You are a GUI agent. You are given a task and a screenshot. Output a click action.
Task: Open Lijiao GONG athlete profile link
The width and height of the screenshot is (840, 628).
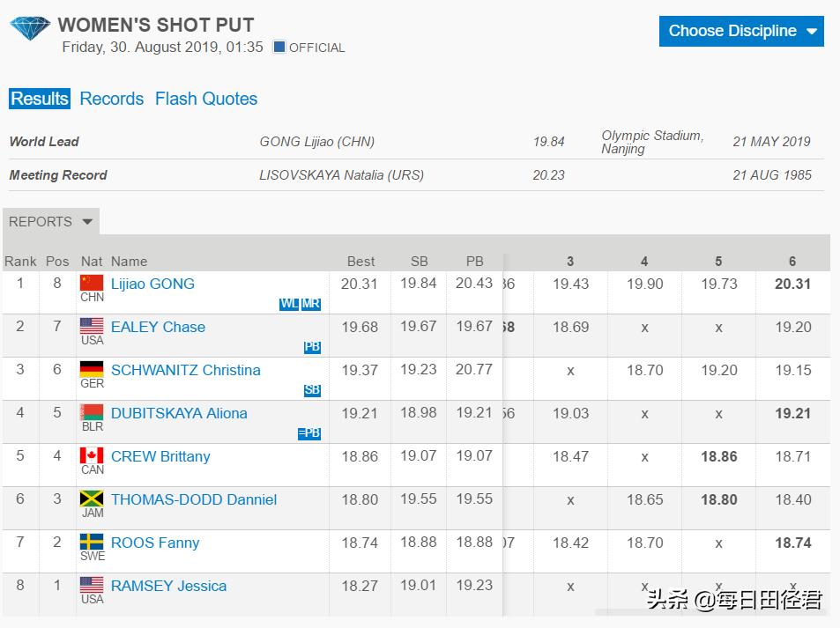coord(152,284)
